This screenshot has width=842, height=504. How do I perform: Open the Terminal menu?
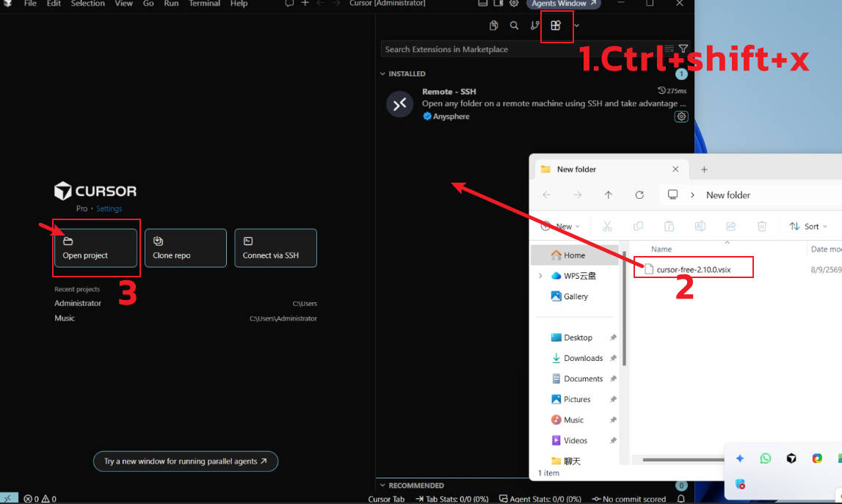(205, 3)
